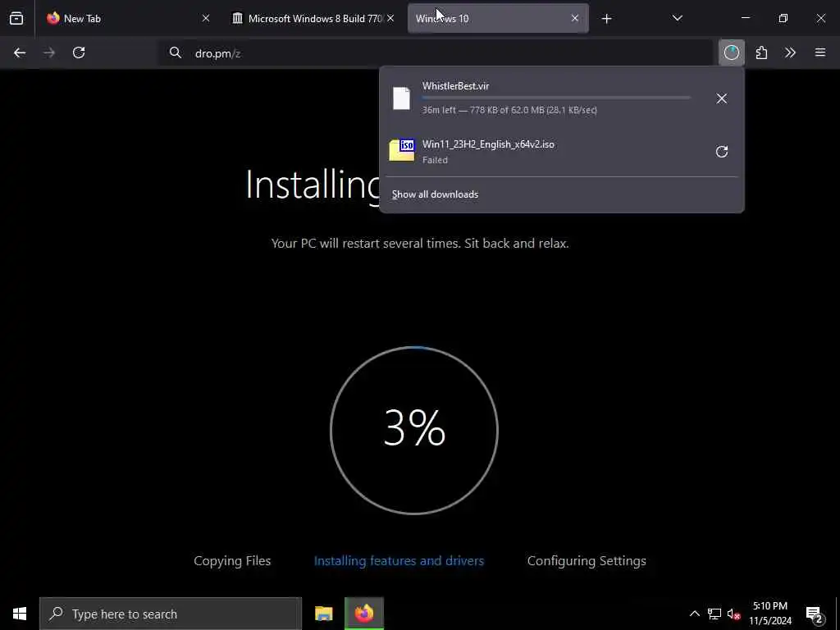Open the Firefox application menu
This screenshot has height=630, width=840.
pyautogui.click(x=820, y=52)
